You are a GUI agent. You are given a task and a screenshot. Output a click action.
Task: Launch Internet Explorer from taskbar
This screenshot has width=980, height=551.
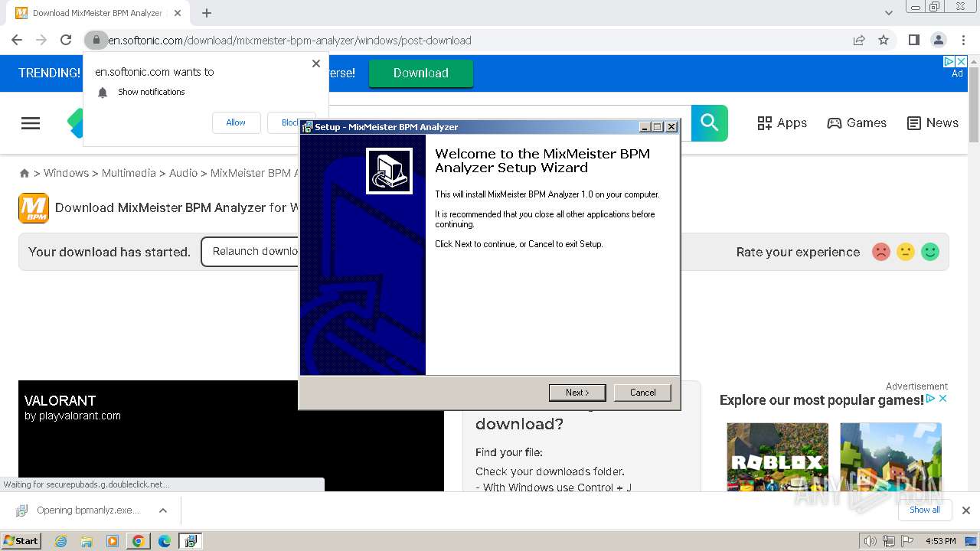coord(61,541)
